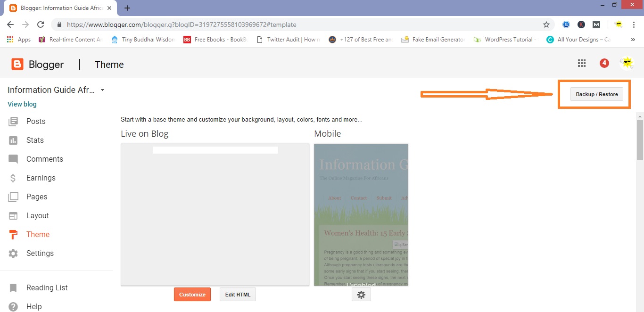Follow the View blog link

[22, 104]
